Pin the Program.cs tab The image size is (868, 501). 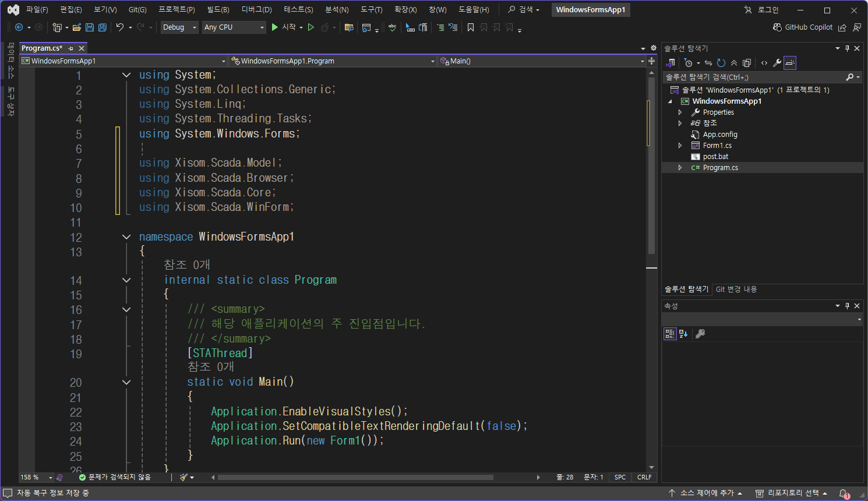coord(71,48)
